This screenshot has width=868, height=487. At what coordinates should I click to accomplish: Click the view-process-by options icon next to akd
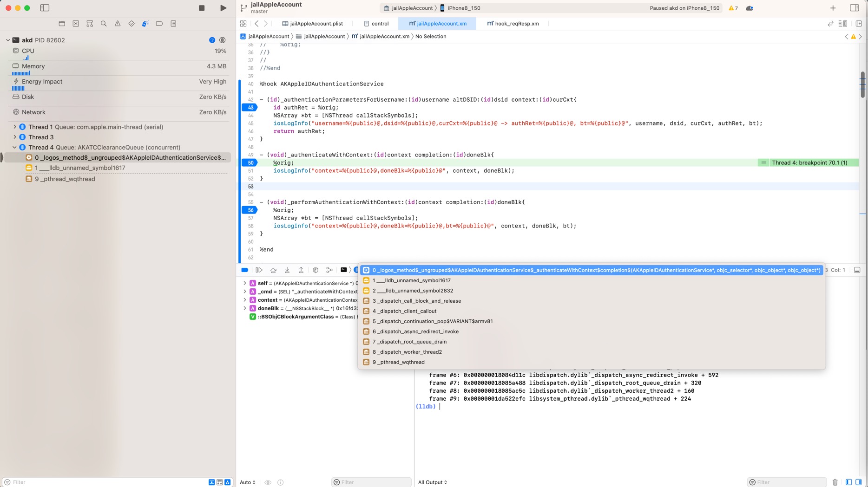pyautogui.click(x=223, y=40)
